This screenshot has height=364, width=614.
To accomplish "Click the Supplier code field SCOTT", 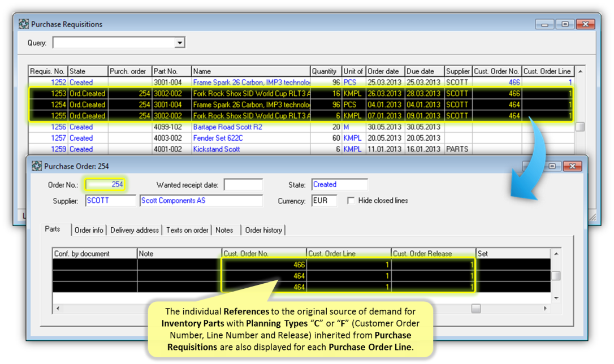I will click(x=110, y=201).
